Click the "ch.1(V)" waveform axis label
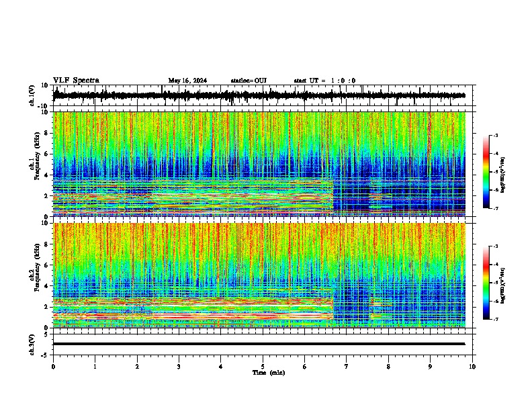The width and height of the screenshot is (532, 411). 32,95
